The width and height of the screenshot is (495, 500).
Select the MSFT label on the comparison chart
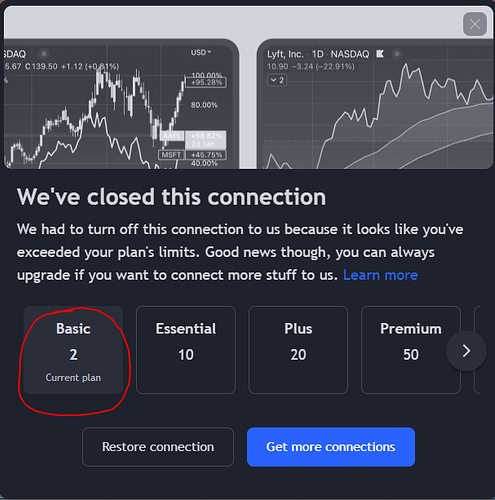point(171,155)
